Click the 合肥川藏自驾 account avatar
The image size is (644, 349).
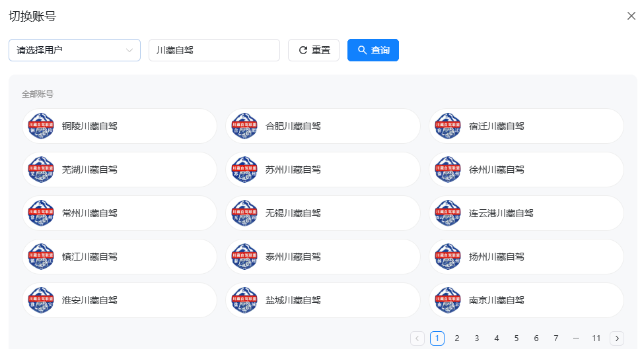coord(244,126)
